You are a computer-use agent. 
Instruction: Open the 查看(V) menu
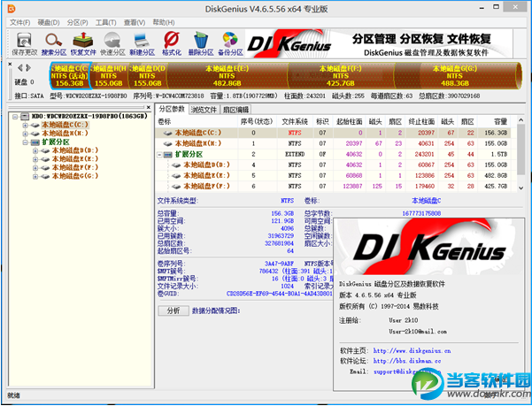(x=135, y=23)
